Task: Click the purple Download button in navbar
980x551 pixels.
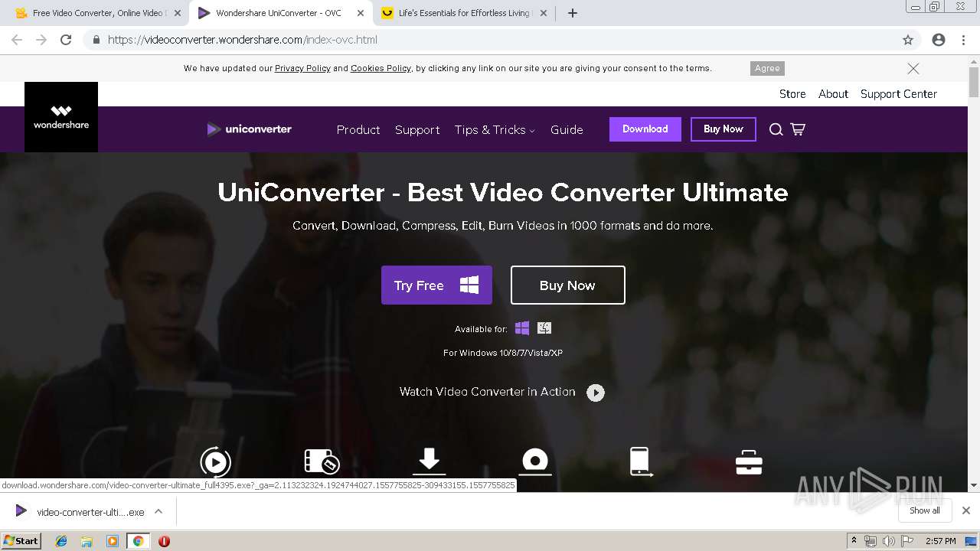Action: click(645, 129)
